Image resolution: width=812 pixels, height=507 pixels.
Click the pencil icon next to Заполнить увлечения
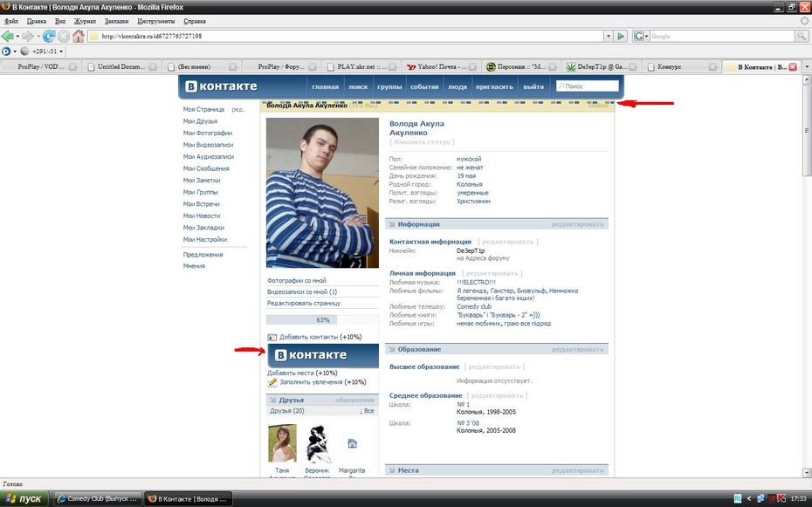click(272, 382)
